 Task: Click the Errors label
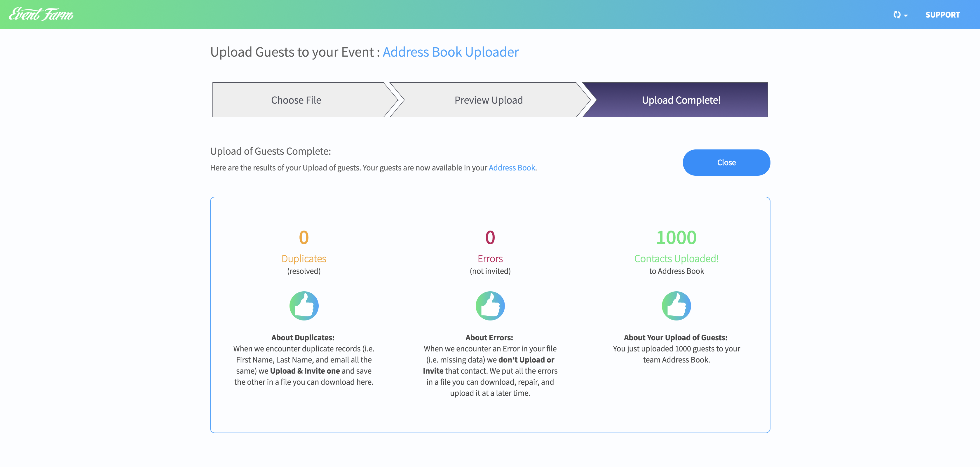[490, 259]
